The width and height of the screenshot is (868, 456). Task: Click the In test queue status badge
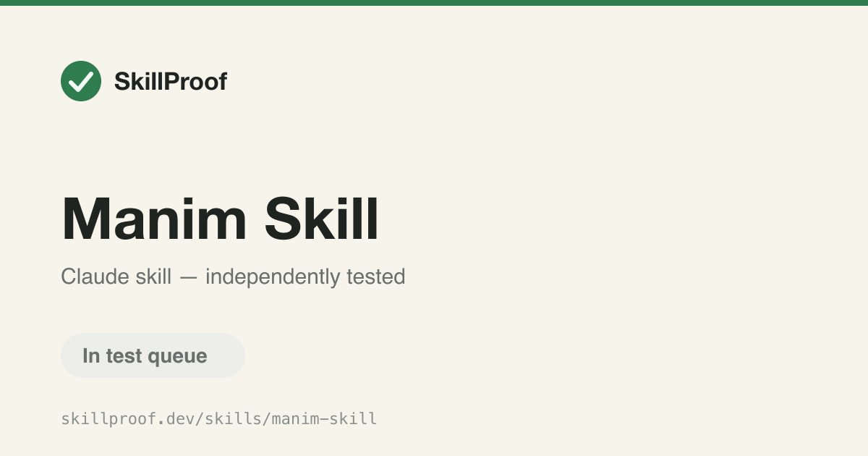(153, 355)
